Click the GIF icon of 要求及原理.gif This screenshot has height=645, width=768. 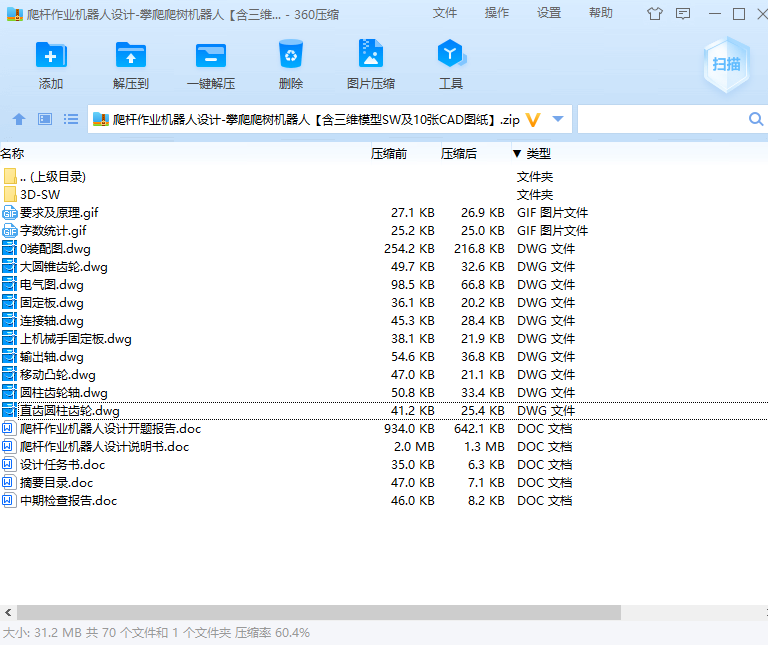pyautogui.click(x=10, y=213)
